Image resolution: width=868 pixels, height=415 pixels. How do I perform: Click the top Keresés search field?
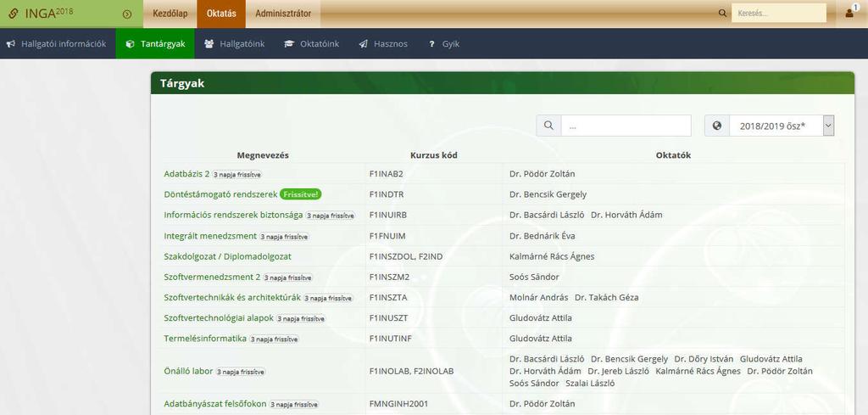click(x=779, y=14)
